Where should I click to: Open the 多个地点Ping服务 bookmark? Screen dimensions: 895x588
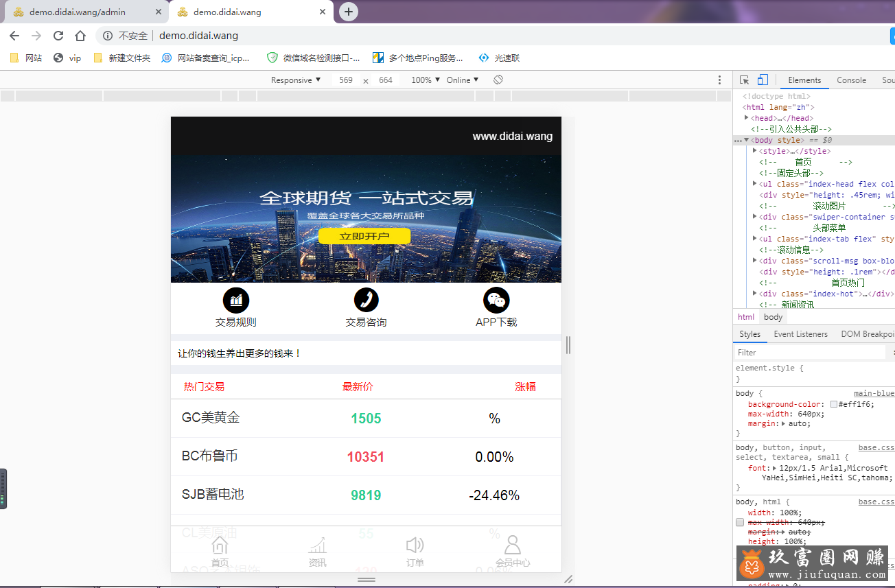[418, 58]
